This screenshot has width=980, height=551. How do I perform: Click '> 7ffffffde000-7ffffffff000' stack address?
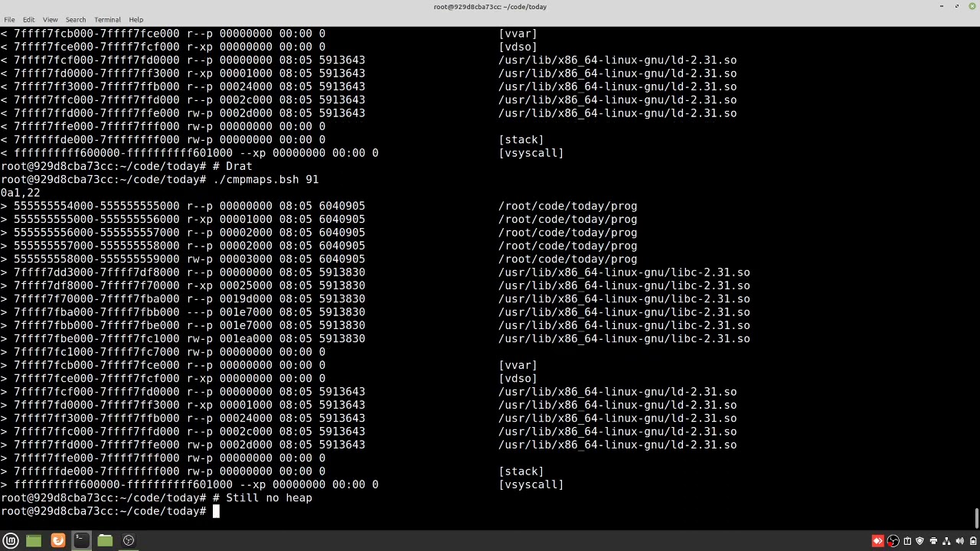(96, 471)
